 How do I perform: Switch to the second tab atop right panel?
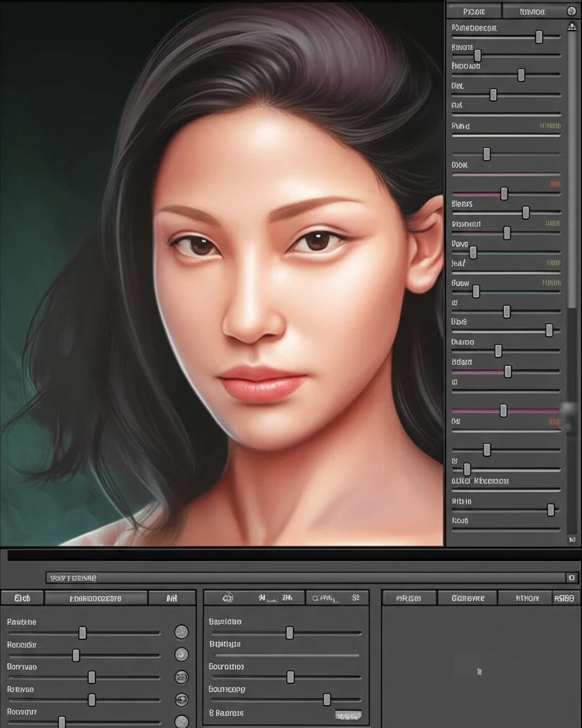click(532, 11)
